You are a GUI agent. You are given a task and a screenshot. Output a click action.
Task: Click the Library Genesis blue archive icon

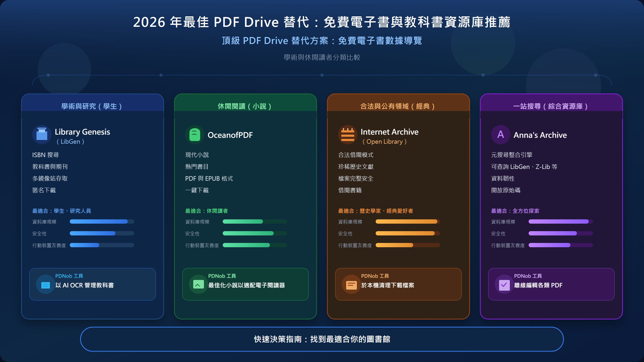point(42,135)
